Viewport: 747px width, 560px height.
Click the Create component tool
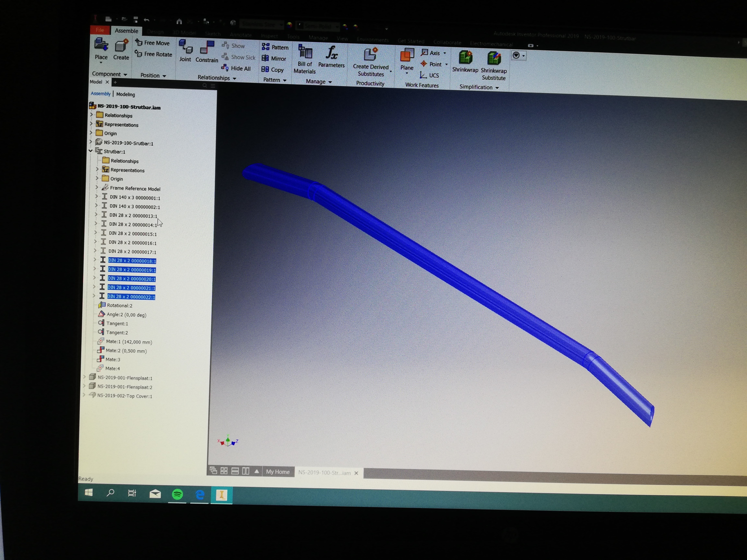pos(121,50)
